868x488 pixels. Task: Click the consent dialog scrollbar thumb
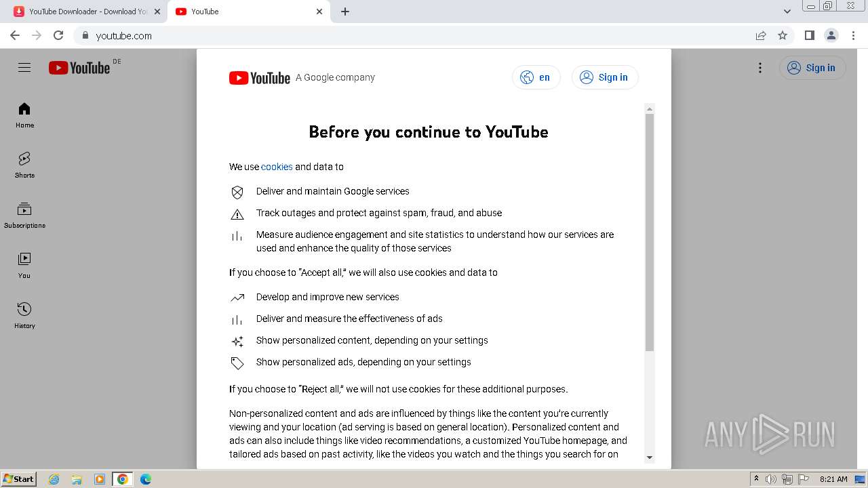(x=650, y=232)
